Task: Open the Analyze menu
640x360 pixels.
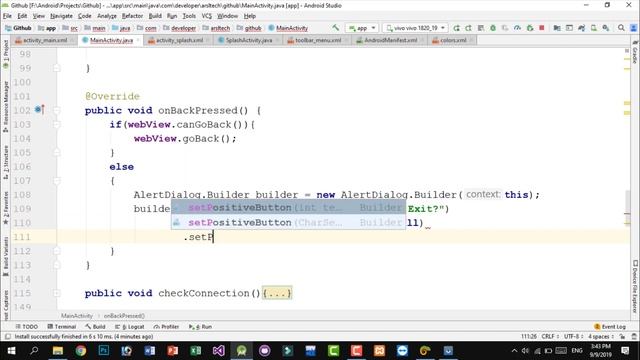Action: pos(107,16)
